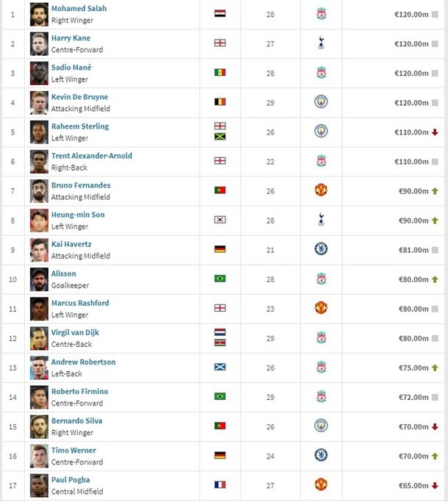Click Marcus Rashford's player photo
Image resolution: width=448 pixels, height=502 pixels.
tap(39, 309)
